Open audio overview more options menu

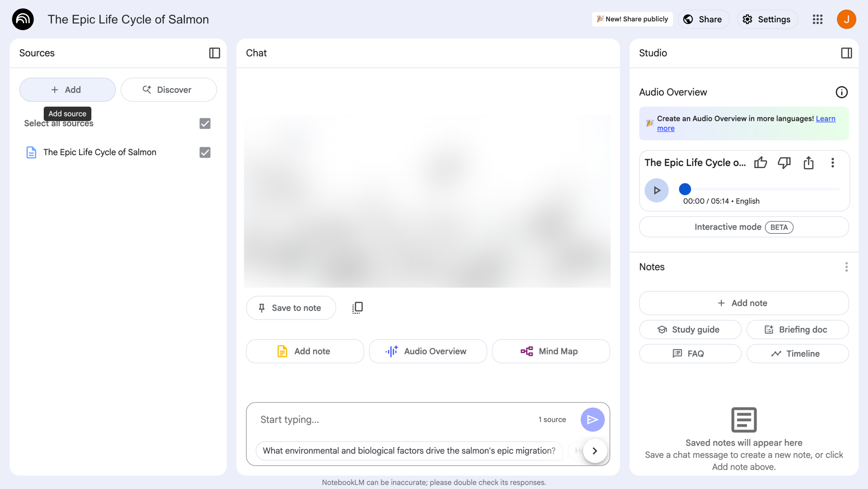832,163
